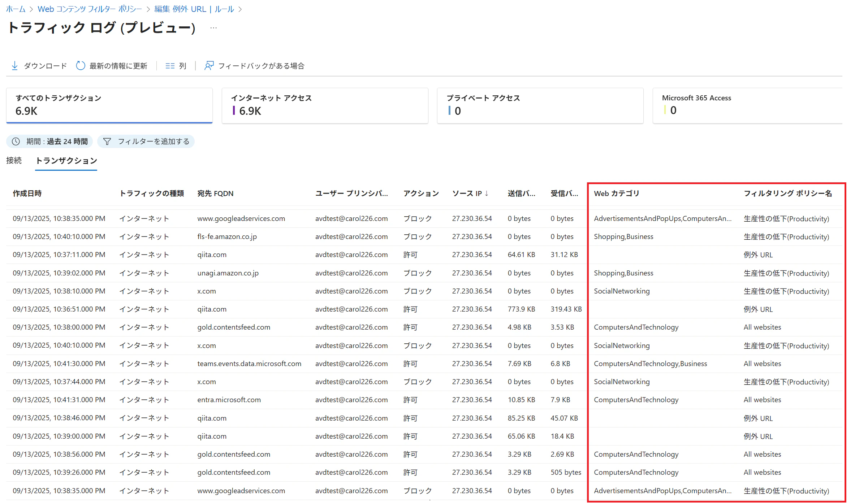The image size is (855, 504).
Task: Click フィルターを追加する filter pill
Action: coord(146,142)
